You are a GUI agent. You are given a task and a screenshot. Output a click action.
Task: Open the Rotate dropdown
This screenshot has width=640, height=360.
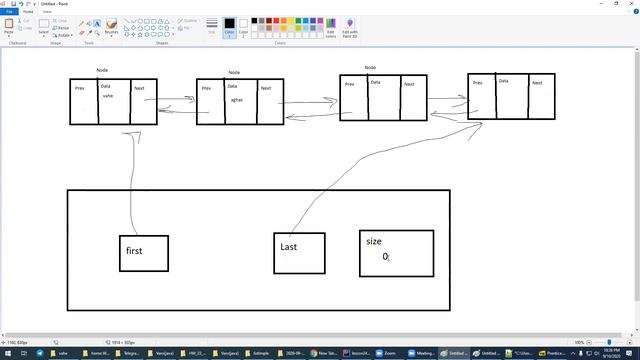[62, 35]
